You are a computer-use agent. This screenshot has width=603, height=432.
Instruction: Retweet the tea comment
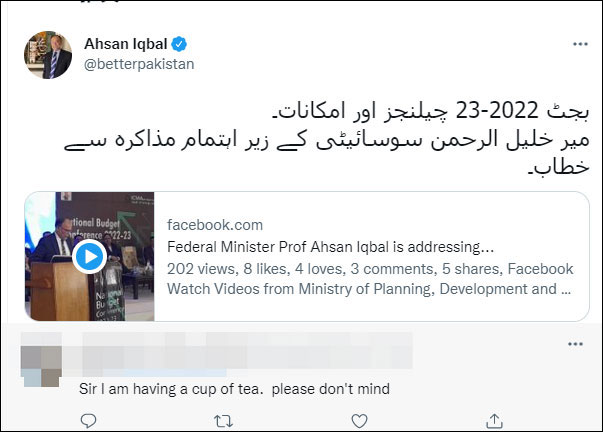pyautogui.click(x=223, y=422)
